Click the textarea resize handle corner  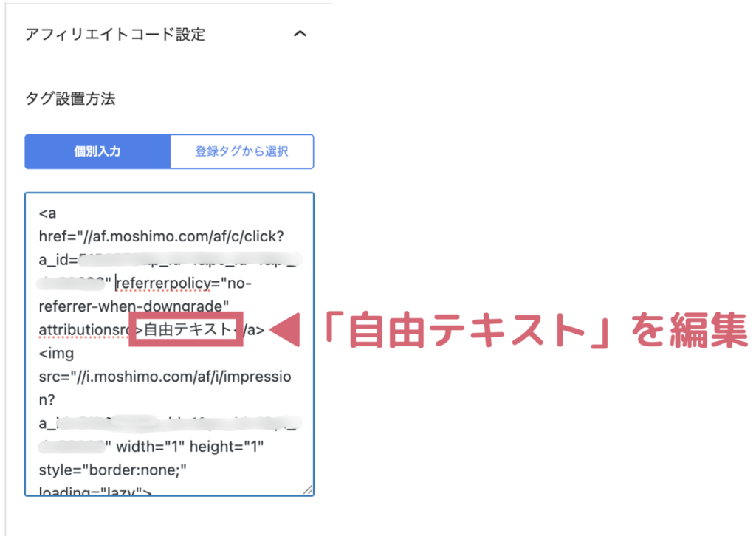[x=308, y=489]
